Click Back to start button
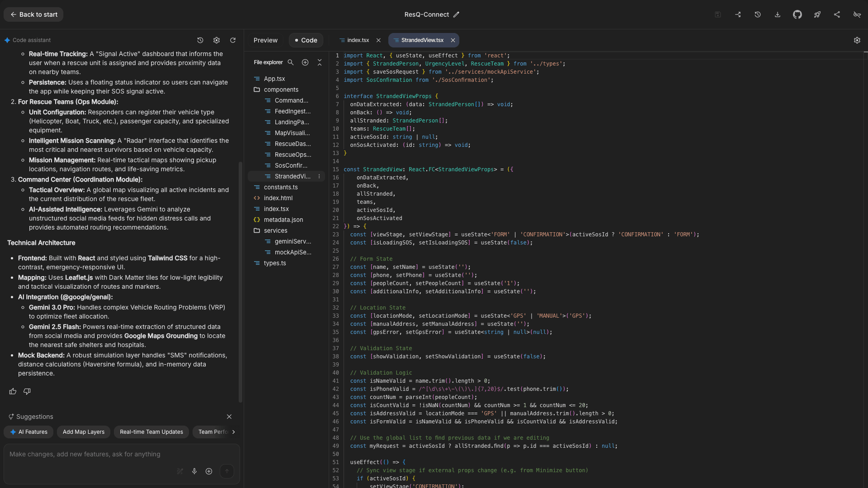The image size is (868, 488). (33, 14)
